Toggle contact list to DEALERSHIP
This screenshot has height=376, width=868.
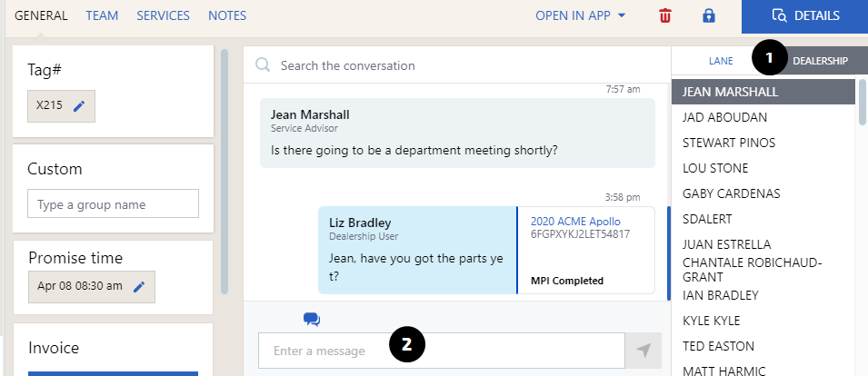tap(819, 61)
